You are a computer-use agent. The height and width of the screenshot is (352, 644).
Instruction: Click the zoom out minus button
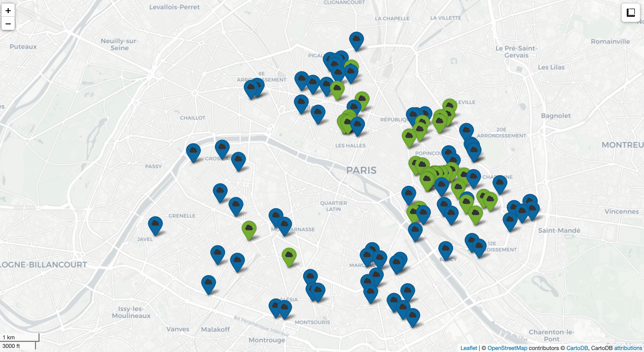[8, 24]
